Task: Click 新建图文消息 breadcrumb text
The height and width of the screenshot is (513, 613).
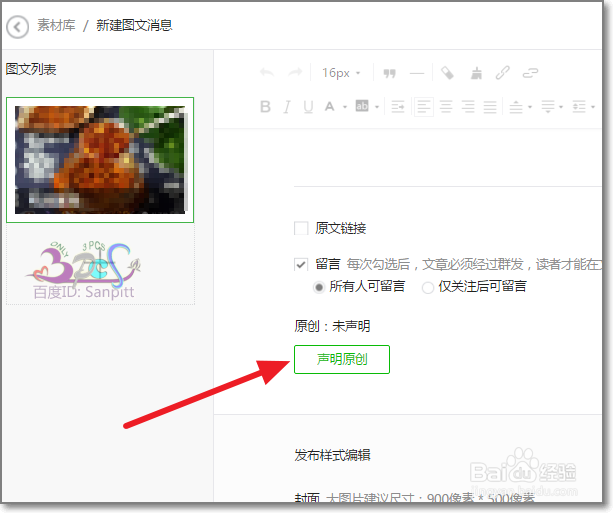Action: [134, 25]
